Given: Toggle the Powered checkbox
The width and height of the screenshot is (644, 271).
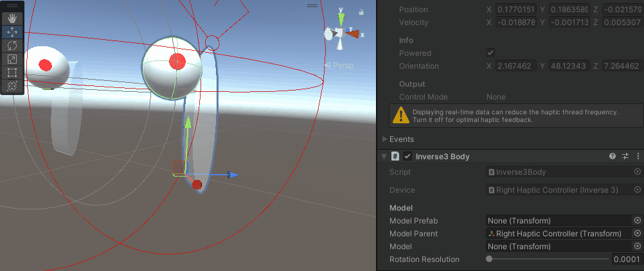Looking at the screenshot, I should [x=490, y=53].
